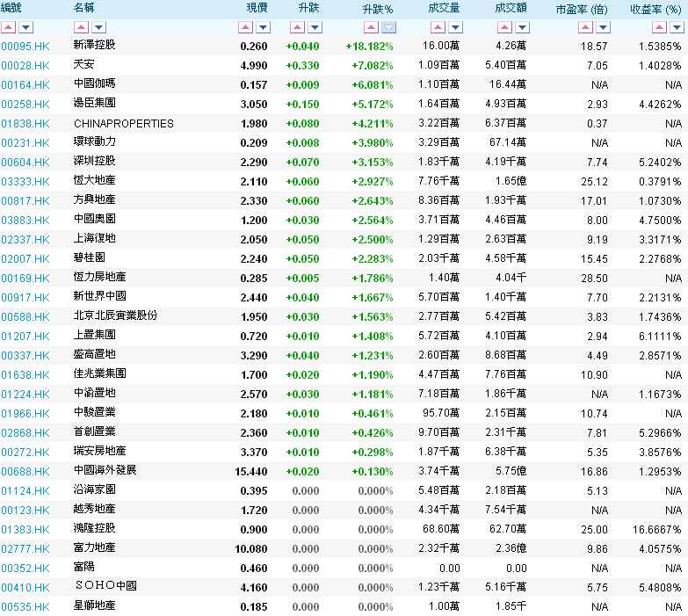Select the name ＳＯＨＯ中國
The height and width of the screenshot is (616, 688).
pyautogui.click(x=105, y=586)
